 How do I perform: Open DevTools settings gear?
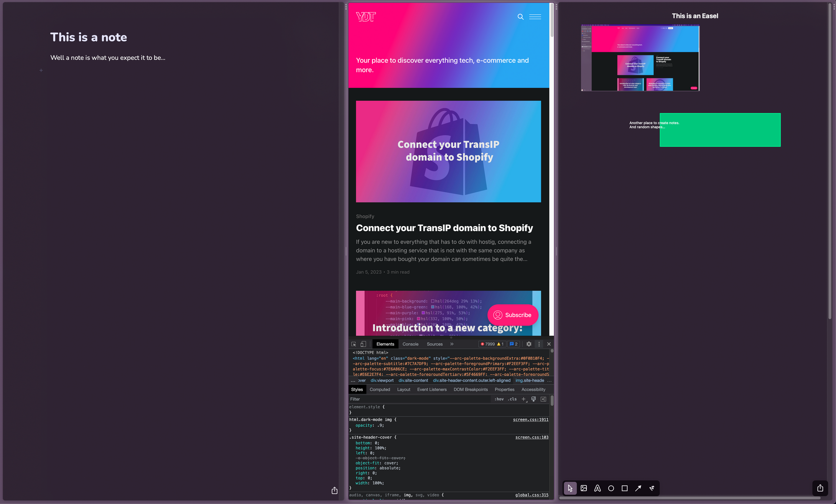coord(529,344)
